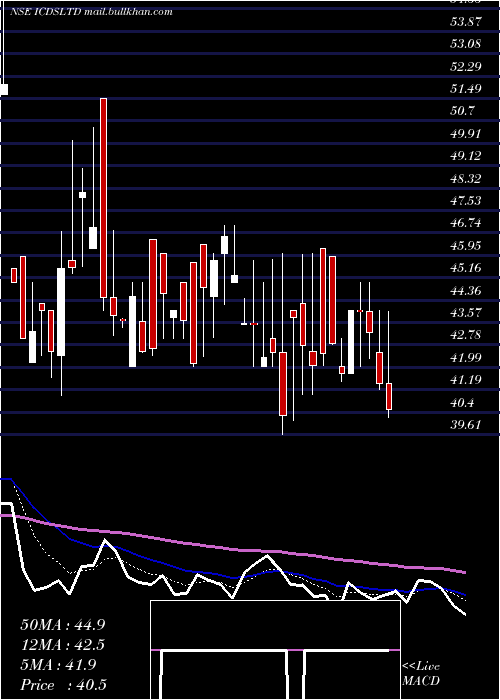Click the NSE ICDSLTD chart title
The height and width of the screenshot is (700, 500).
point(91,12)
